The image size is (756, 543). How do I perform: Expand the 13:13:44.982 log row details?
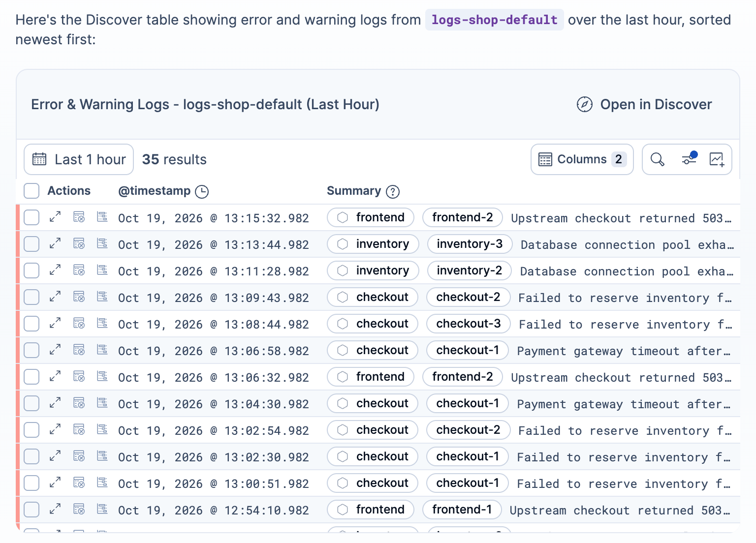coord(55,243)
